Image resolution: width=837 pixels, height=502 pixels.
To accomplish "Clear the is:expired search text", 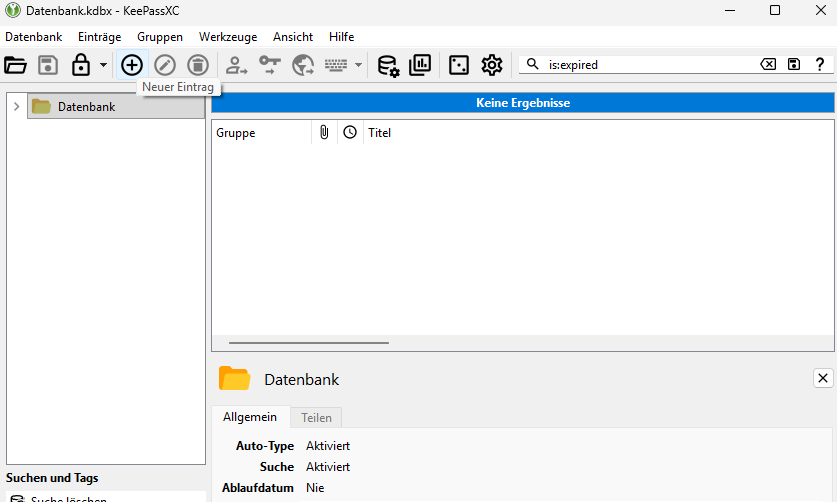I will coord(768,65).
